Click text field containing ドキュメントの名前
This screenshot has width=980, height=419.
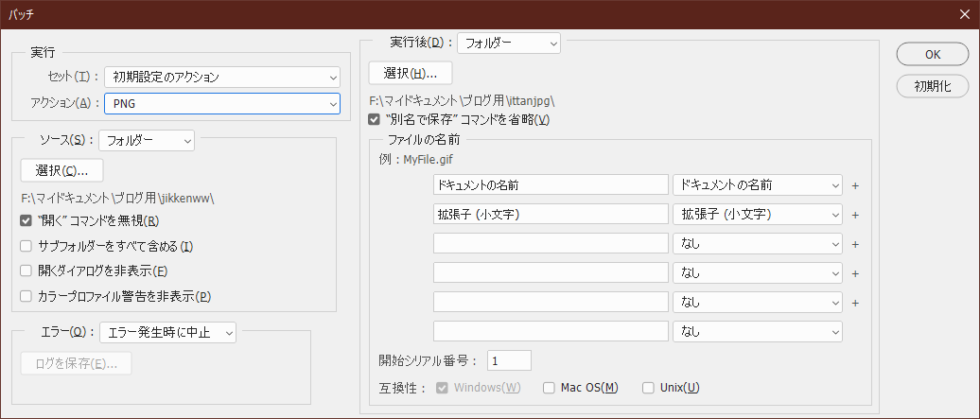coord(551,184)
